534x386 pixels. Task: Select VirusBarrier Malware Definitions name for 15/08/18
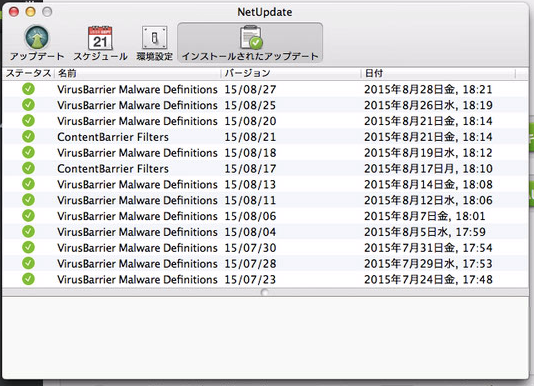point(137,153)
